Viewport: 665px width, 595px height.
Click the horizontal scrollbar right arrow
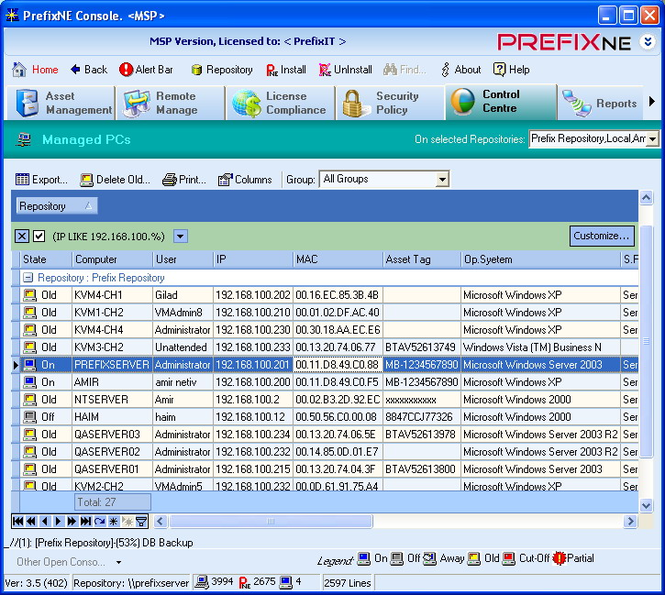click(630, 521)
